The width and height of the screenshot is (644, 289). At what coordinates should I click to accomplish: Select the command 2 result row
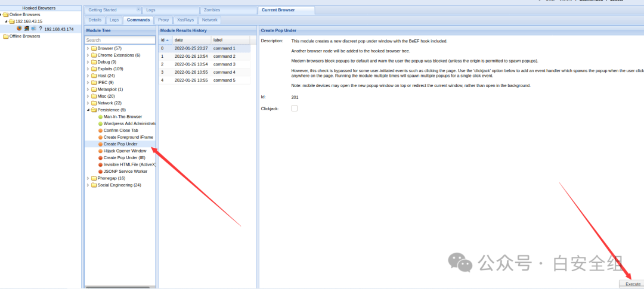pyautogui.click(x=204, y=56)
